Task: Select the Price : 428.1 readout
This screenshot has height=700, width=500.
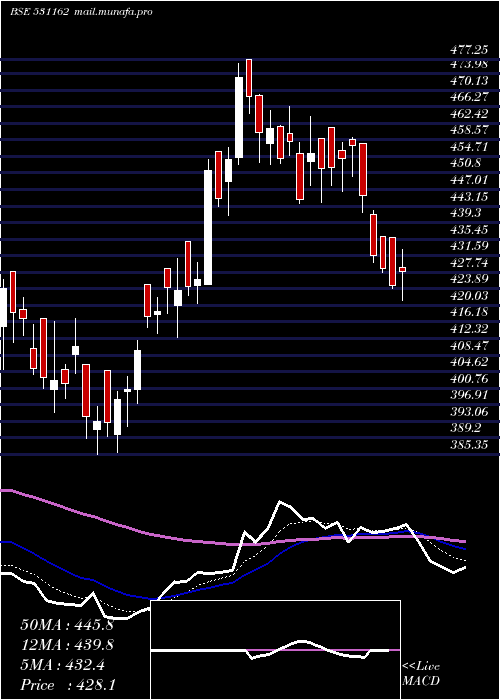Action: 67,685
